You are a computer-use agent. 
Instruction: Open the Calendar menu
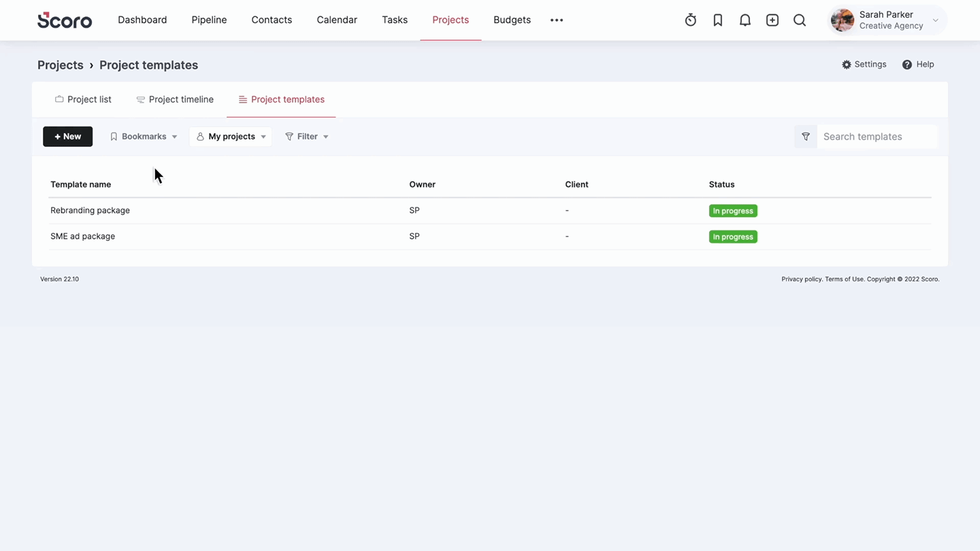337,20
